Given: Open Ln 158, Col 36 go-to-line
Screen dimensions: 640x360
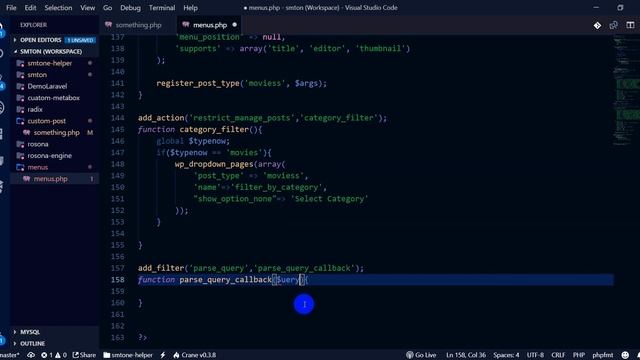Looking at the screenshot, I should (466, 355).
